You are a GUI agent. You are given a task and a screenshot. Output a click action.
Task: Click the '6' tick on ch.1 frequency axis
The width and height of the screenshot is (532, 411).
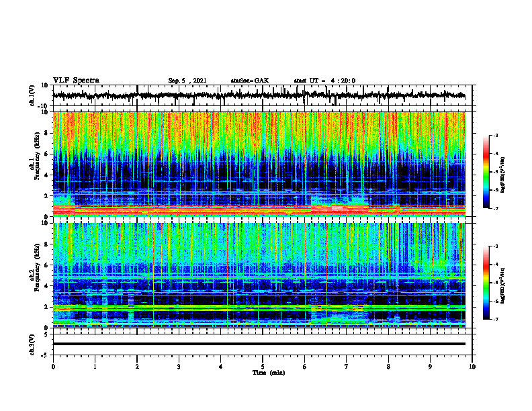pos(46,154)
